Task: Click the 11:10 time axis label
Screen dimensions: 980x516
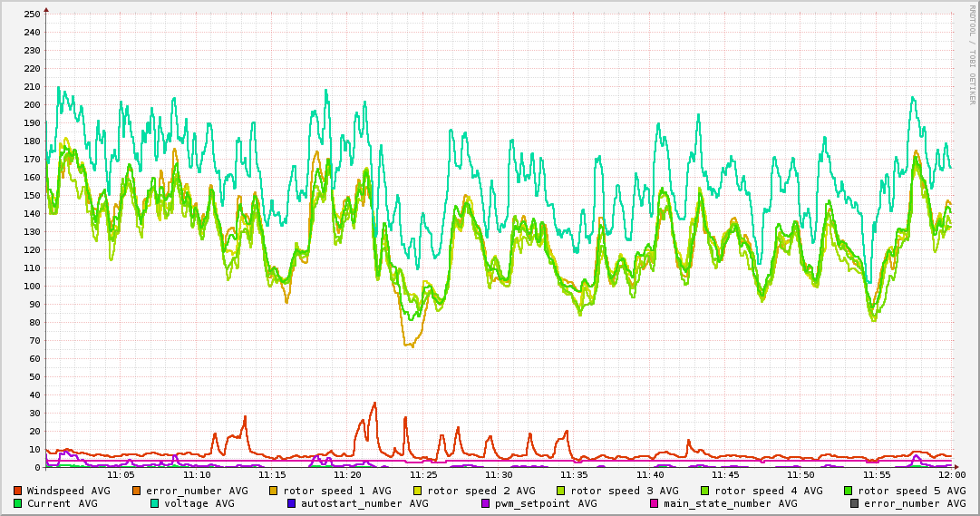Action: 197,475
